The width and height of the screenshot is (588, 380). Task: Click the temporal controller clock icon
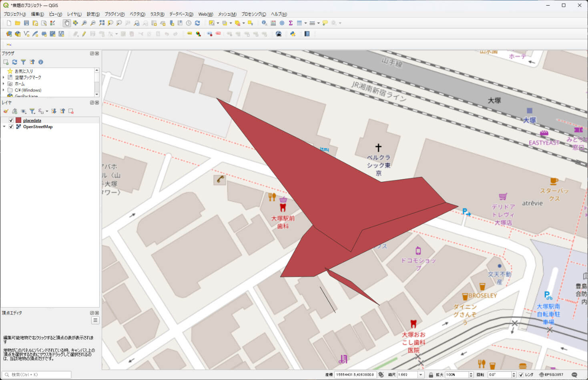click(x=189, y=23)
